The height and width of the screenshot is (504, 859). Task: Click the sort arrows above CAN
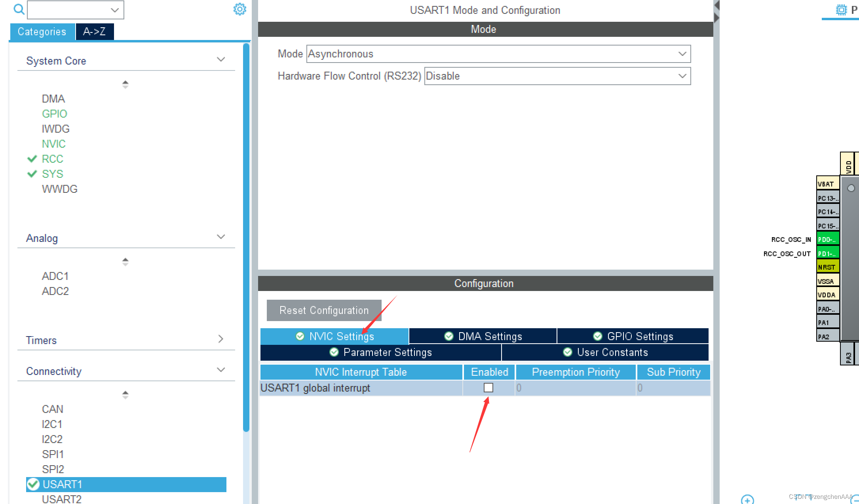pos(125,395)
